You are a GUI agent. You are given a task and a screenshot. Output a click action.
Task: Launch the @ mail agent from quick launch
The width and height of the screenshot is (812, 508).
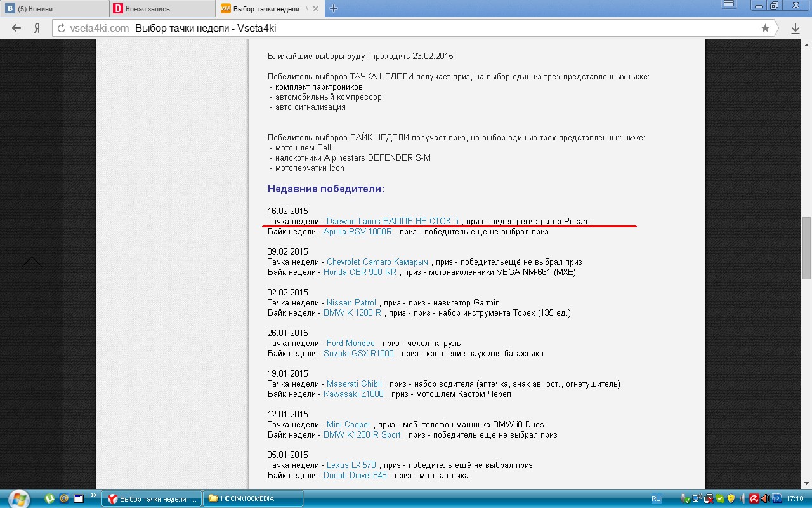64,498
